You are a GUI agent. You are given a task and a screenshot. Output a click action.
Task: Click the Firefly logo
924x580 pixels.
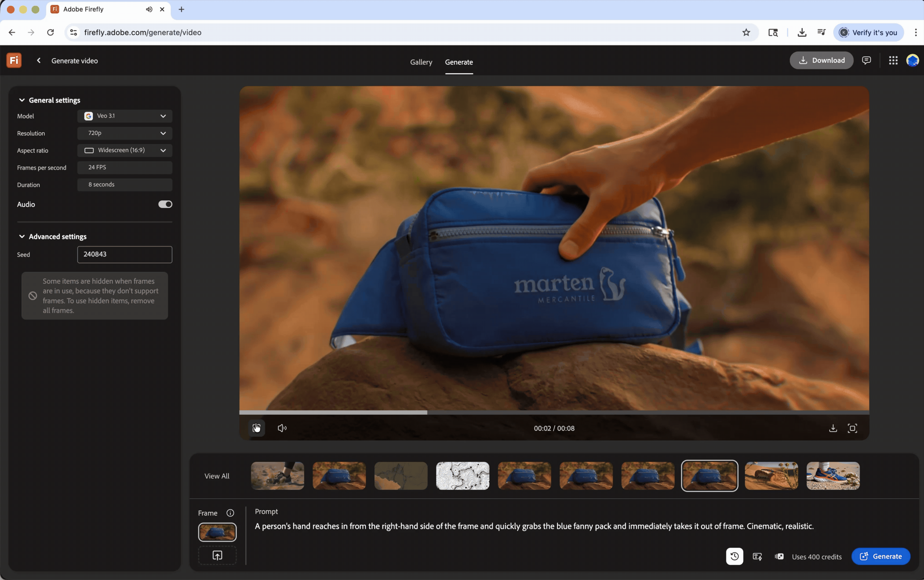point(14,60)
